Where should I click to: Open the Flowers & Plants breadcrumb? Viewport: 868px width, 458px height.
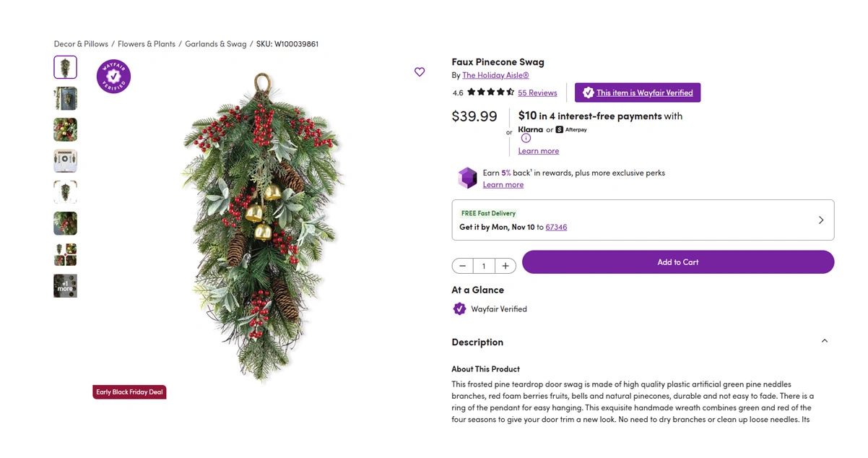coord(147,44)
